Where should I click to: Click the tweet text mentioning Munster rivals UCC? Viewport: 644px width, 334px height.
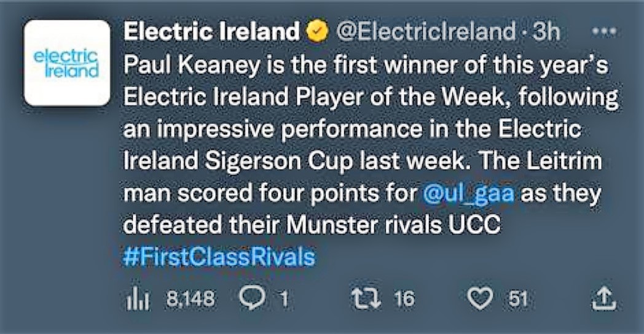pos(312,225)
